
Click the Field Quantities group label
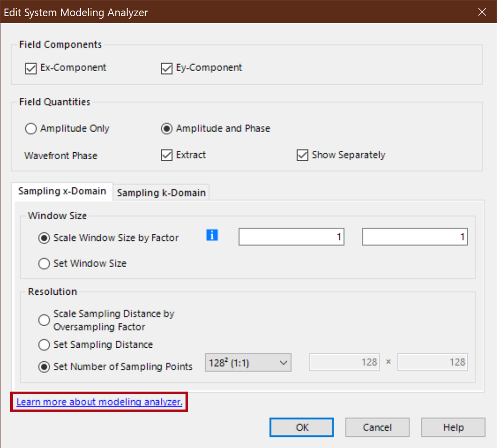[55, 102]
